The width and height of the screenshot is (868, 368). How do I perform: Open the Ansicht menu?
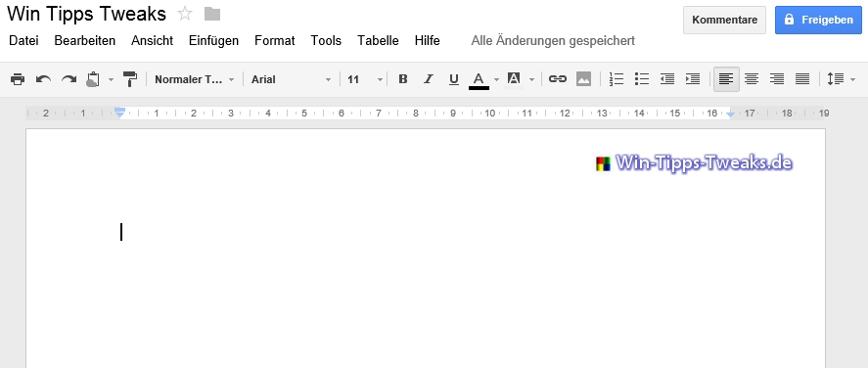point(153,40)
